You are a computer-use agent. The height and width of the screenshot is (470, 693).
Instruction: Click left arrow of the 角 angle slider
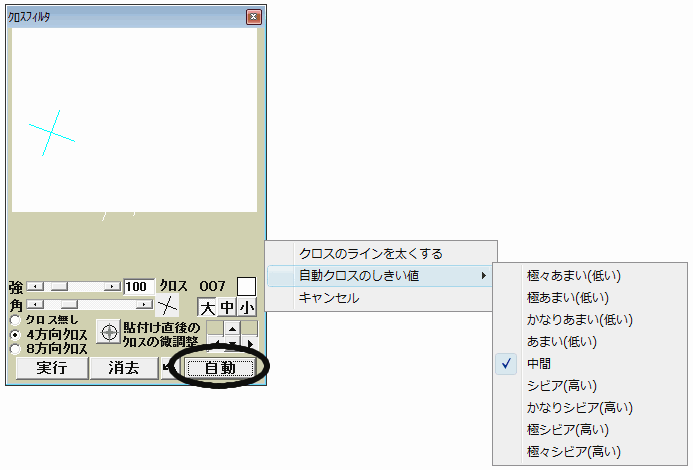pyautogui.click(x=32, y=304)
